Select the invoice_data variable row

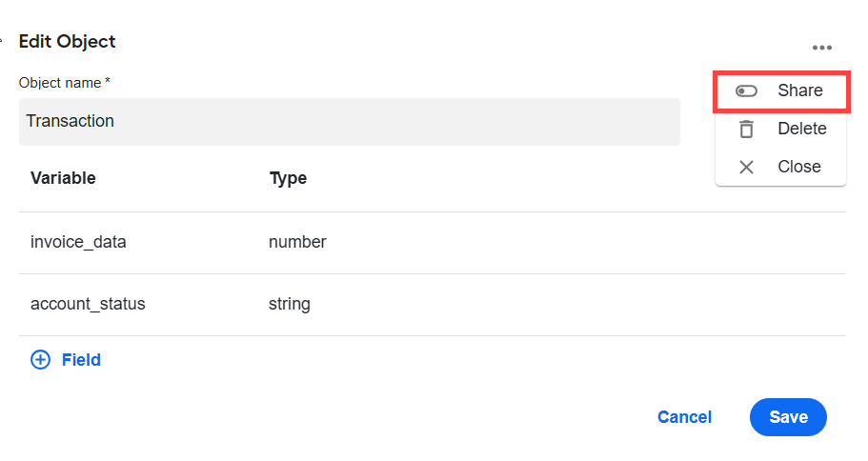pyautogui.click(x=433, y=242)
